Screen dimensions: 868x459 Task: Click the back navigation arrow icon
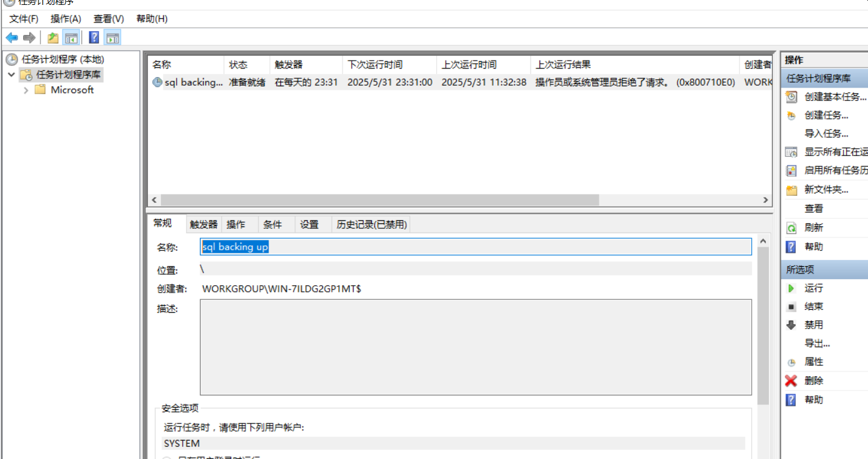[11, 37]
